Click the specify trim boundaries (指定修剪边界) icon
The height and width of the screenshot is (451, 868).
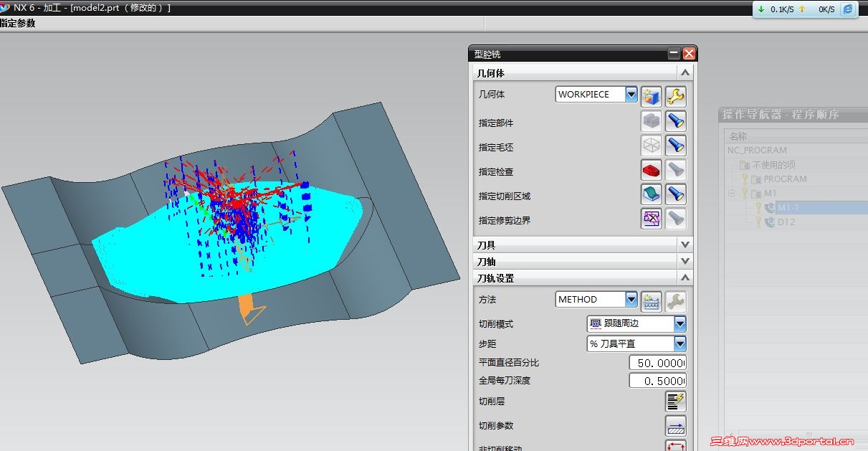651,219
